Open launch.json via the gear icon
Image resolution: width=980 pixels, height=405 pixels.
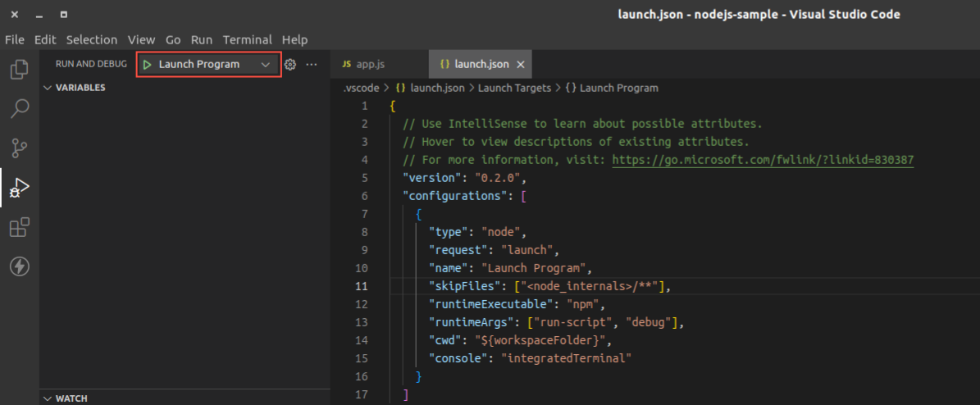click(x=290, y=65)
